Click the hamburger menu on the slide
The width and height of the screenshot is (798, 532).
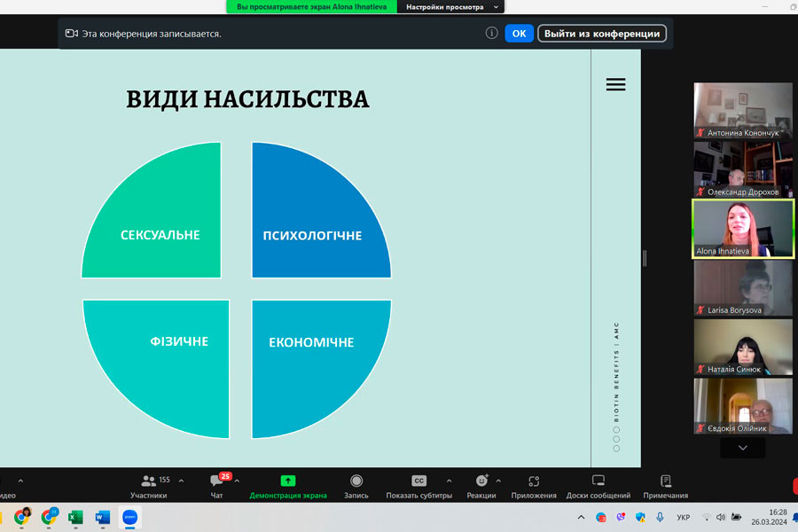(x=616, y=84)
